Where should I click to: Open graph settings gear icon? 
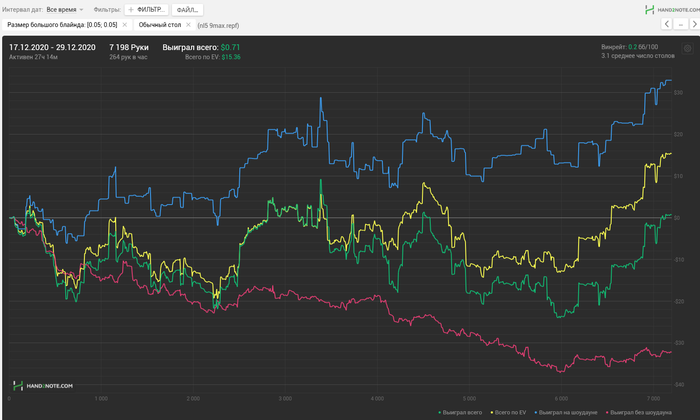point(685,48)
